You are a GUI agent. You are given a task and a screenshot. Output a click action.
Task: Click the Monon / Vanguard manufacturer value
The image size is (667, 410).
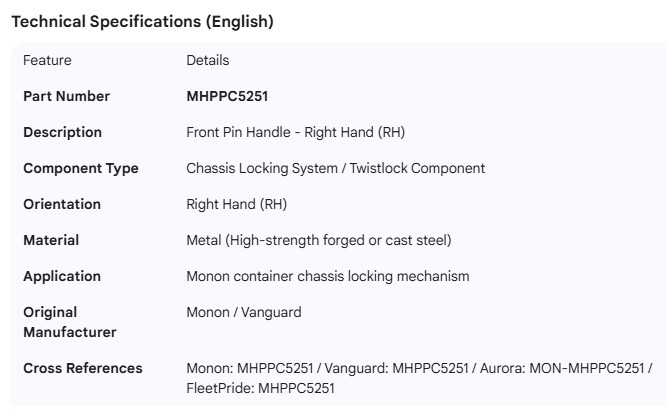click(x=243, y=312)
